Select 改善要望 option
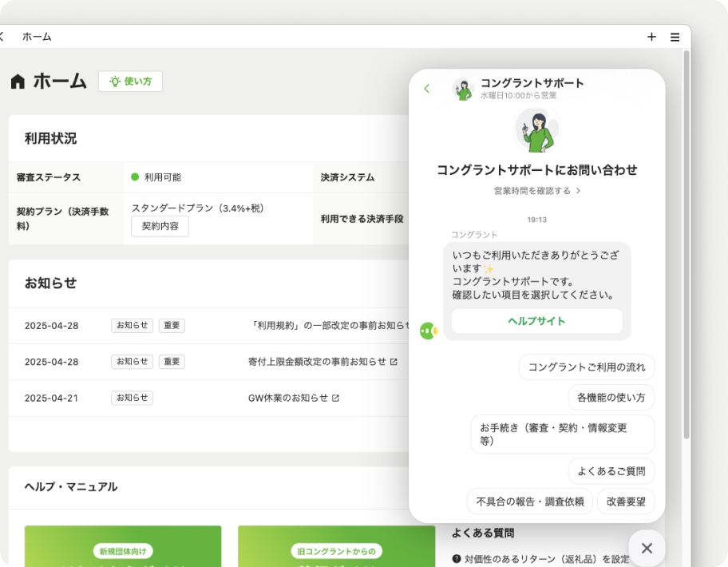 coord(626,502)
